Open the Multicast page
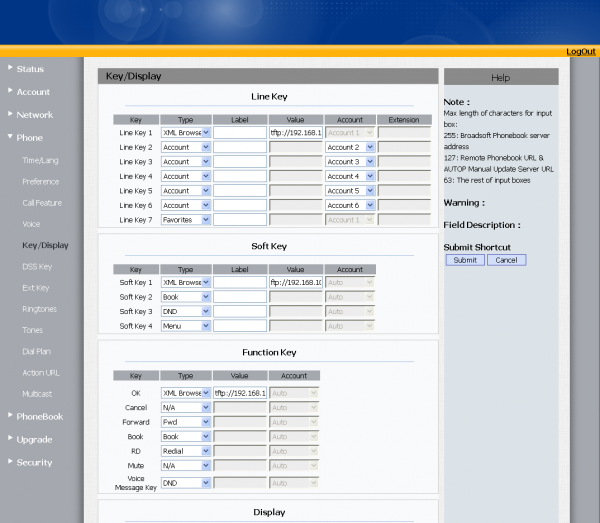This screenshot has height=523, width=600. [x=37, y=394]
